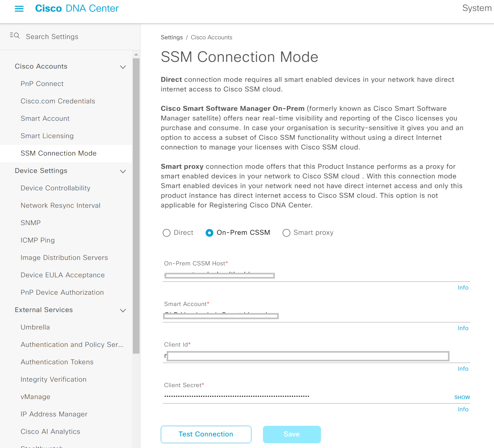Show the Client Secret value
Screen dimensions: 494x448
(462, 397)
